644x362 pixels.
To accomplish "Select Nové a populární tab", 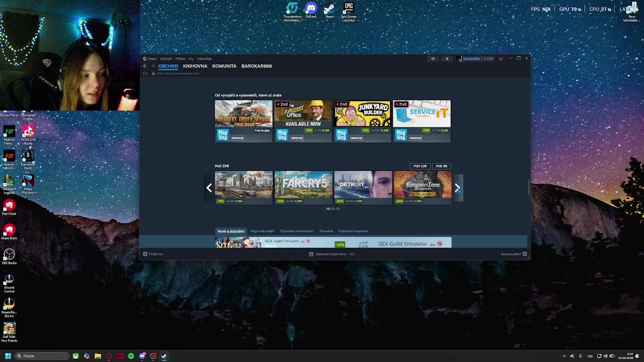I will (x=231, y=231).
